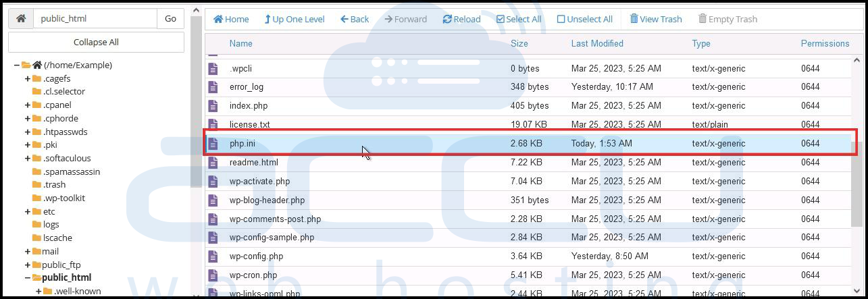868x299 pixels.
Task: Expand the mail folder in tree
Action: 28,251
